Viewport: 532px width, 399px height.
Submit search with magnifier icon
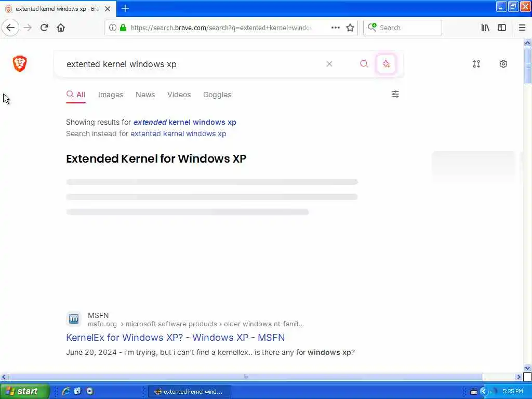tap(364, 64)
